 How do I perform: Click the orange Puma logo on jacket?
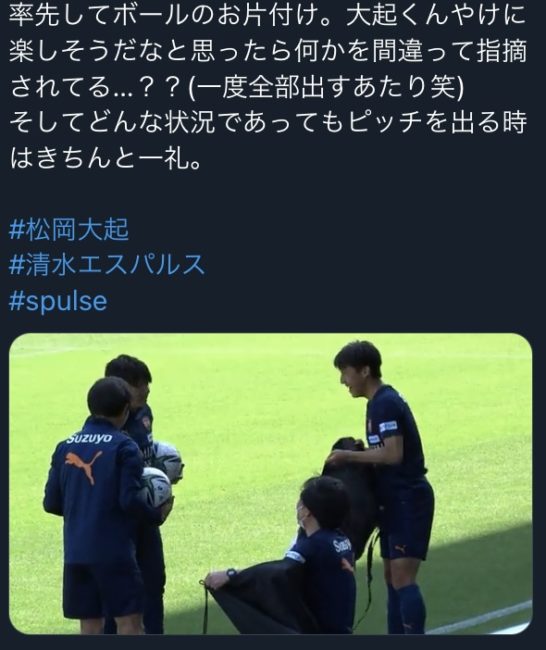(83, 466)
